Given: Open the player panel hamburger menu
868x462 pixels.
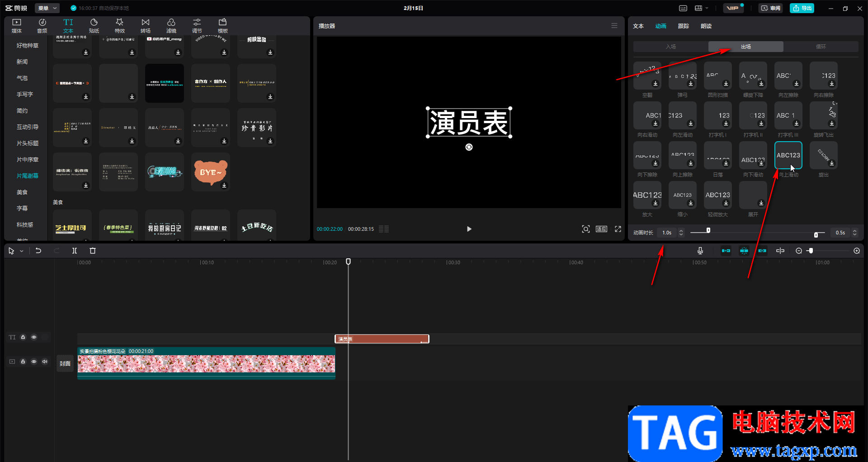Looking at the screenshot, I should point(614,26).
